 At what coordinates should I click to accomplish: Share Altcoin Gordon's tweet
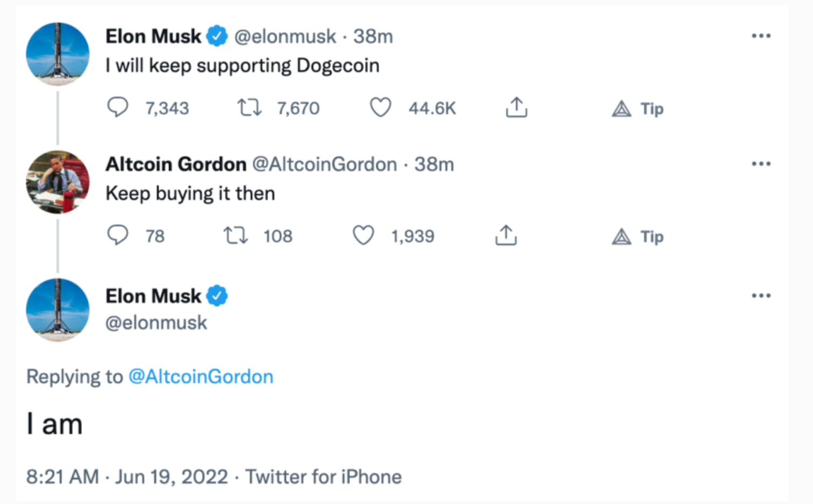(506, 235)
